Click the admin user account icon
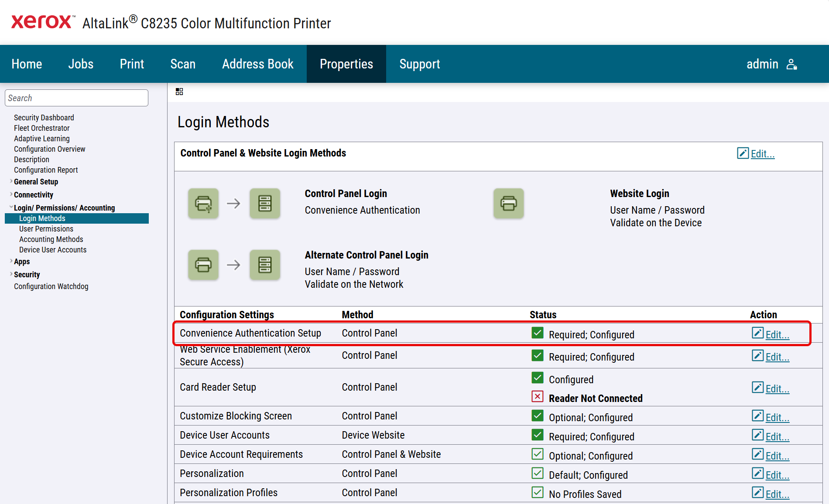This screenshot has height=504, width=829. pyautogui.click(x=791, y=65)
